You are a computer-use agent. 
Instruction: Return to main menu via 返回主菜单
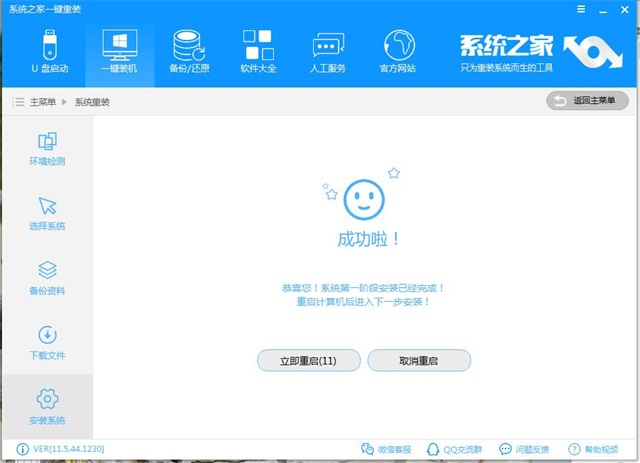coord(588,101)
